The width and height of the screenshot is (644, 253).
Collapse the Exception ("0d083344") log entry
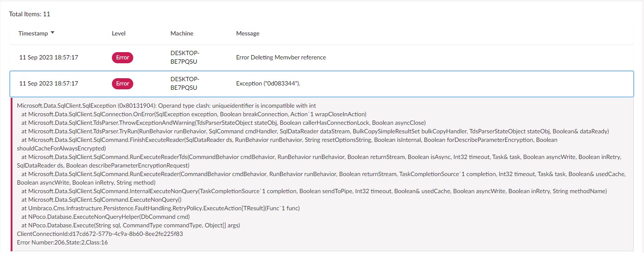coord(268,84)
